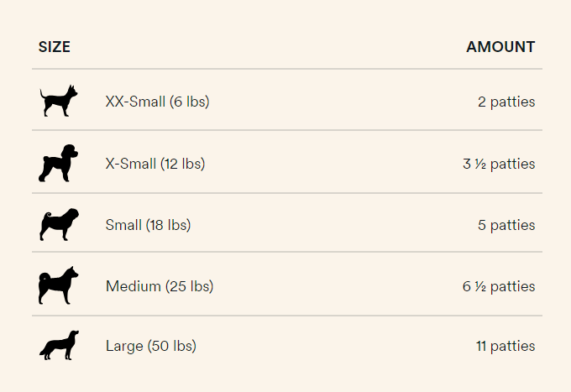
Task: Click the SIZE column header
Action: pos(55,47)
